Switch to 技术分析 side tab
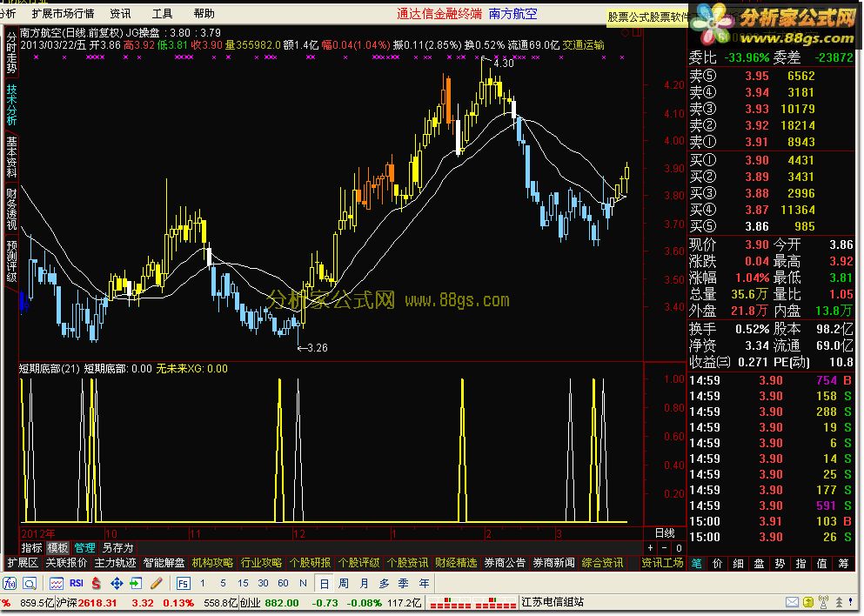 11,104
